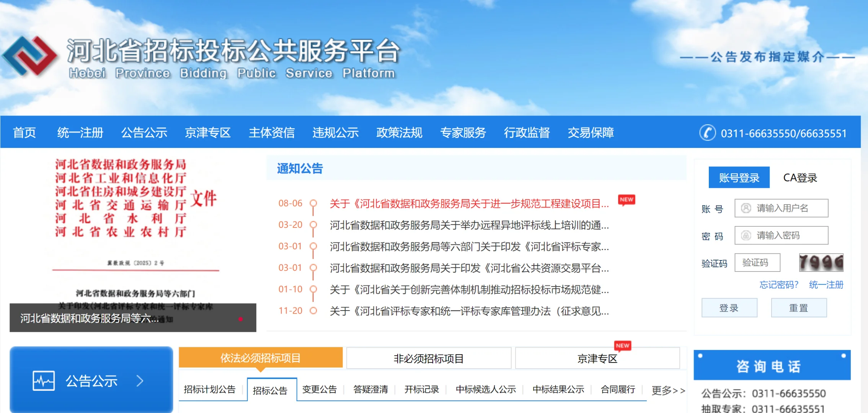Screen dimensions: 868x413
Task: Click the chart icon on the 公告公示 panel
Action: click(x=43, y=380)
